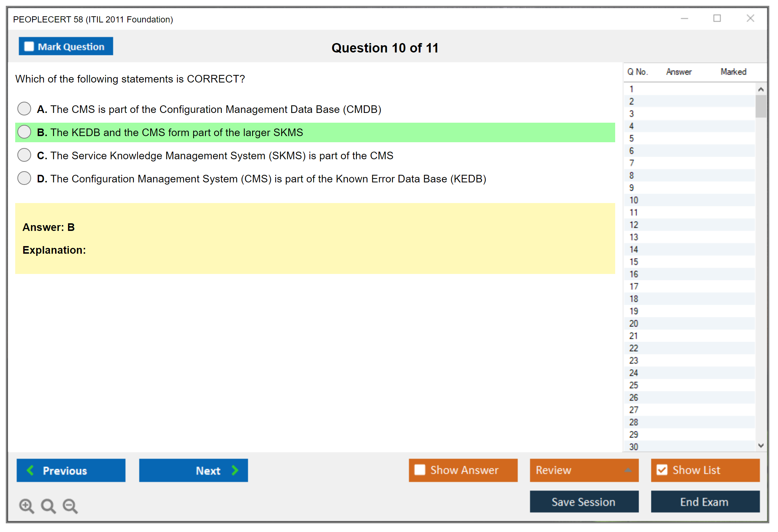
Task: Open question 22 from the list
Action: 634,348
